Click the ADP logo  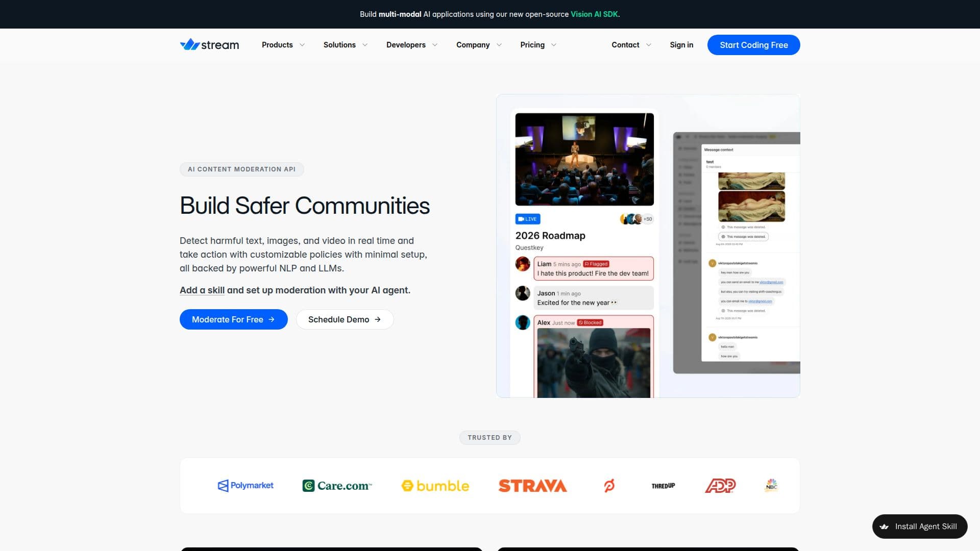(720, 486)
